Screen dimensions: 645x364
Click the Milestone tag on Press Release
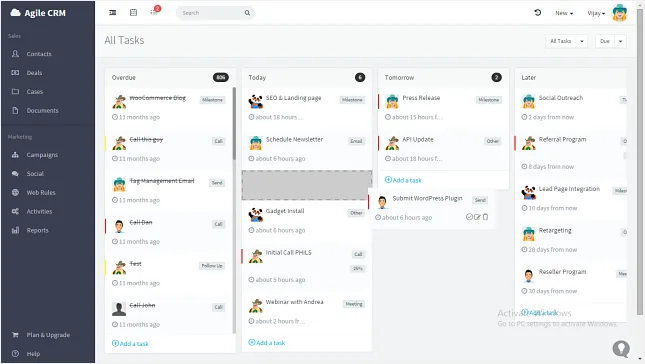click(489, 100)
